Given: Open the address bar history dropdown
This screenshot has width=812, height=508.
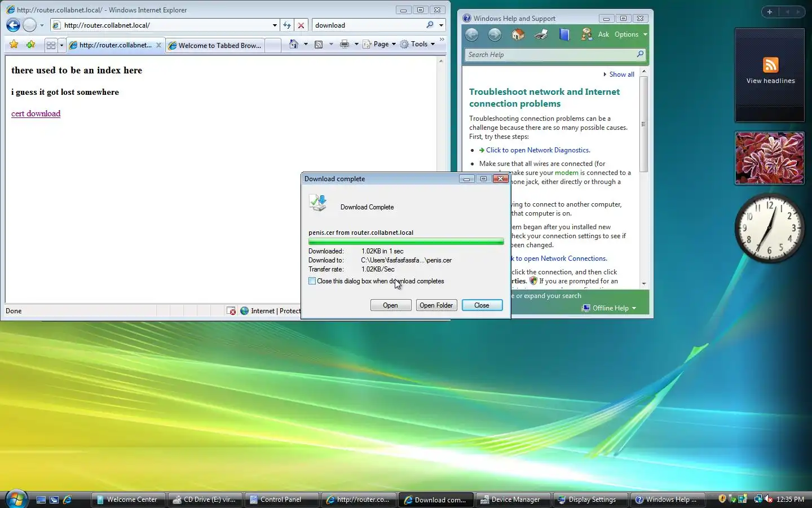Looking at the screenshot, I should tap(275, 25).
